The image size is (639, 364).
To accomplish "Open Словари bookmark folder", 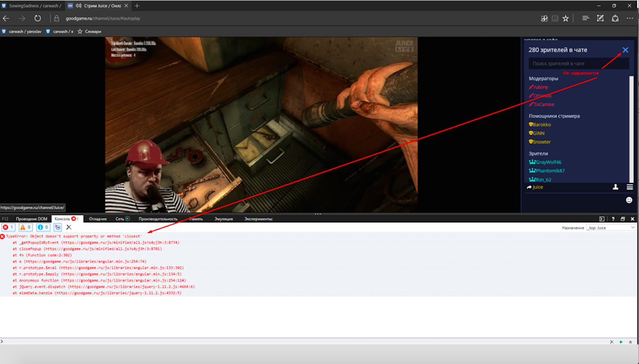I will 89,31.
